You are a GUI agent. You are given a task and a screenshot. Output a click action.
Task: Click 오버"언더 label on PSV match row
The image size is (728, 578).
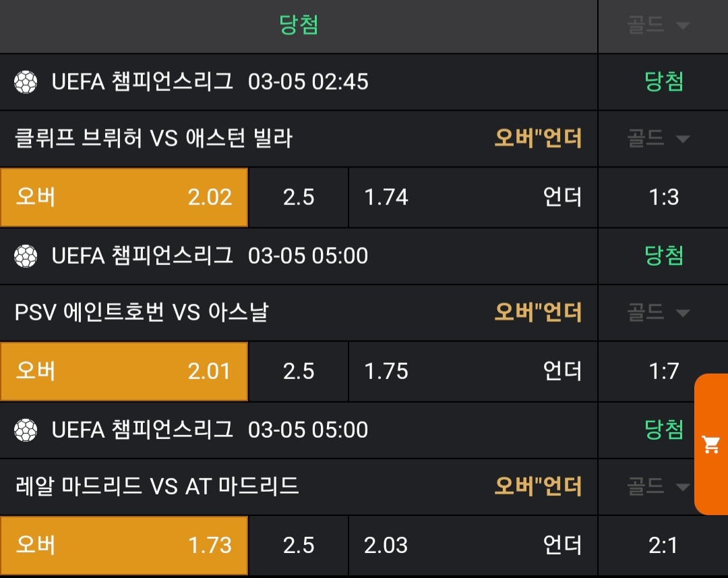coord(538,313)
